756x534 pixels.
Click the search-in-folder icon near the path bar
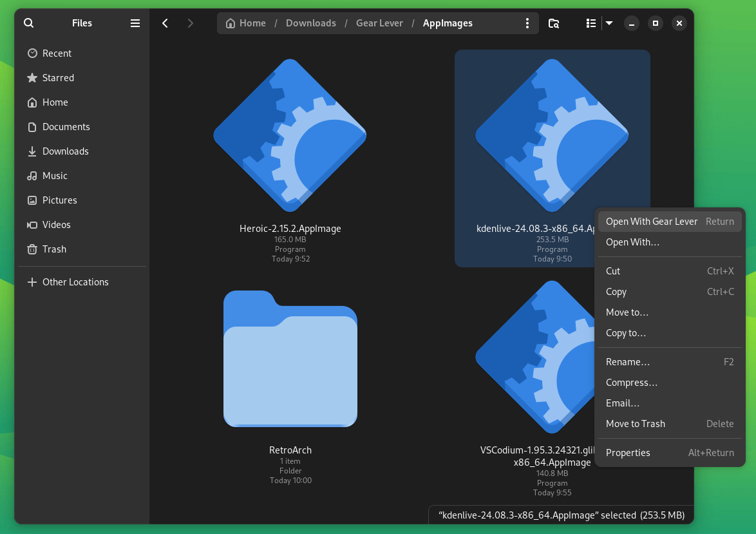click(x=553, y=23)
